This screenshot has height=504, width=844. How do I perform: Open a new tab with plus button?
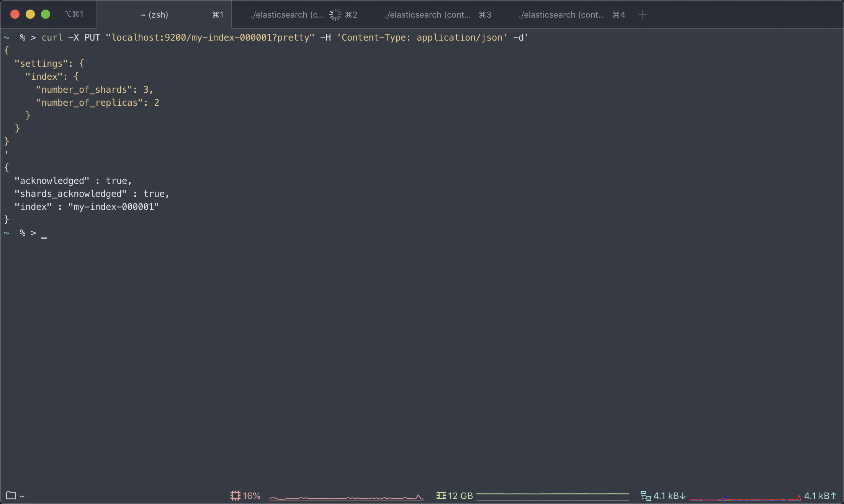pyautogui.click(x=643, y=15)
